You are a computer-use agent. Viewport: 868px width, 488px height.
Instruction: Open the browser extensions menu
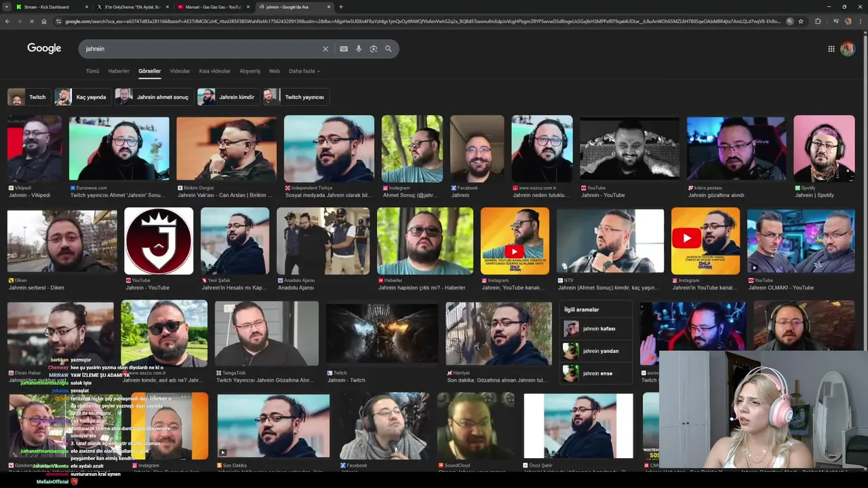(x=818, y=21)
